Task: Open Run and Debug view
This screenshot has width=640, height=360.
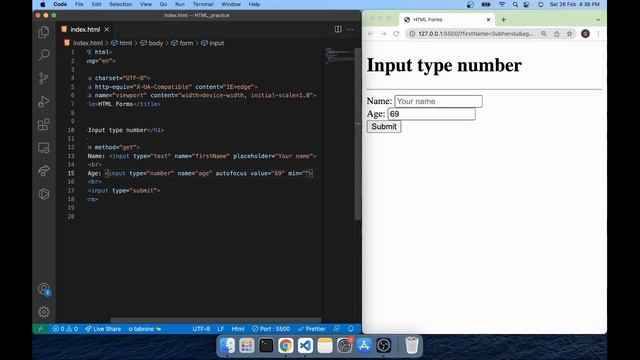Action: (44, 101)
